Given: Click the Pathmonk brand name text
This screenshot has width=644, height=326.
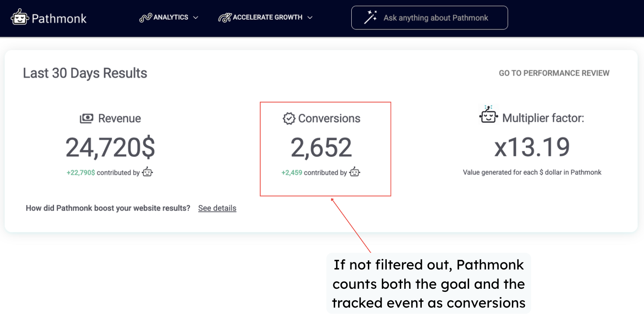Looking at the screenshot, I should [x=59, y=18].
